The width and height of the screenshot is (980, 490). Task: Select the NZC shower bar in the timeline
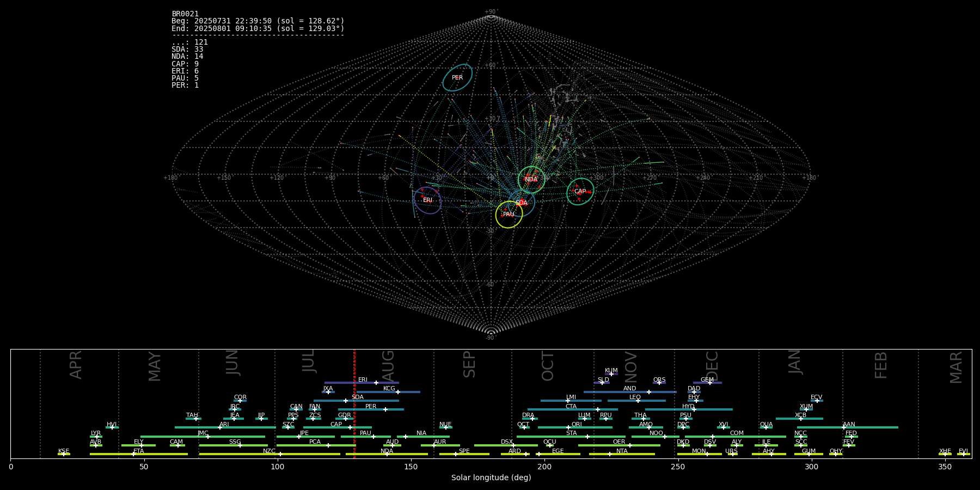(x=269, y=454)
